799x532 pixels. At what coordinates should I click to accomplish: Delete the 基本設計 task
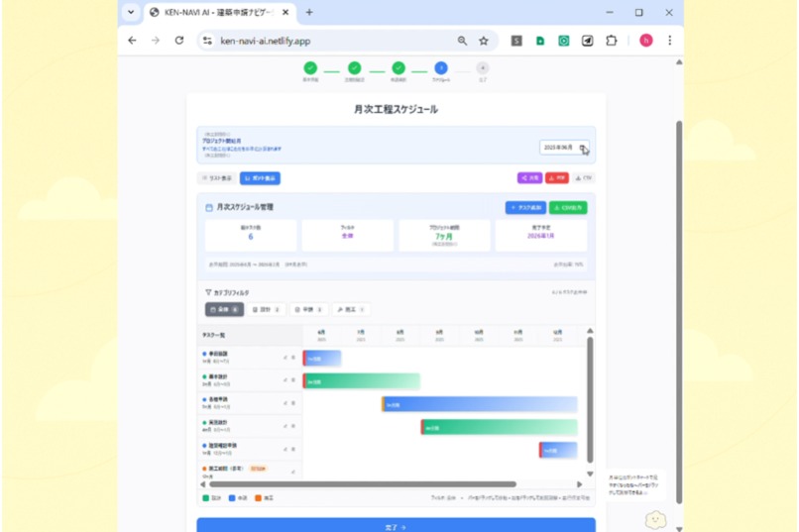click(293, 380)
